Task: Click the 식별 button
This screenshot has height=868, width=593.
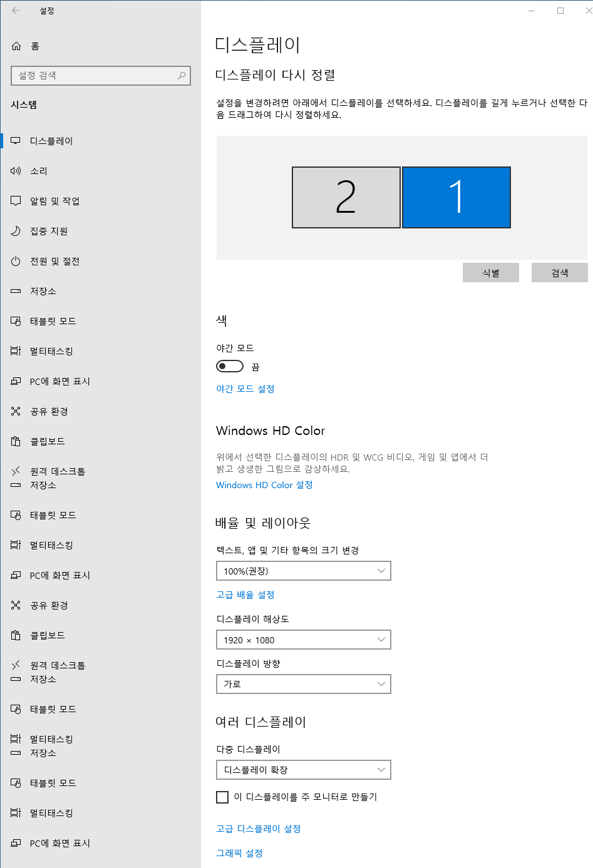Action: click(x=491, y=273)
